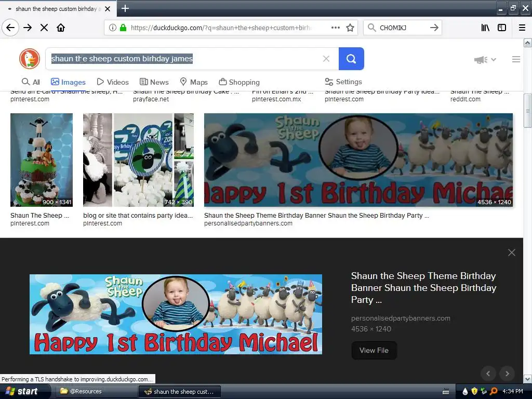The height and width of the screenshot is (399, 532).
Task: Go to next image in detail panel
Action: pos(507,374)
